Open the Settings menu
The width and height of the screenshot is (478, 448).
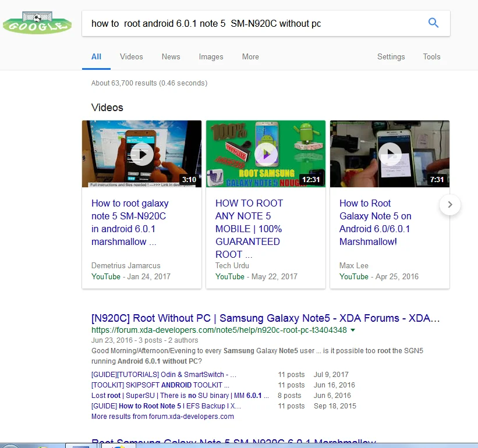click(x=391, y=56)
